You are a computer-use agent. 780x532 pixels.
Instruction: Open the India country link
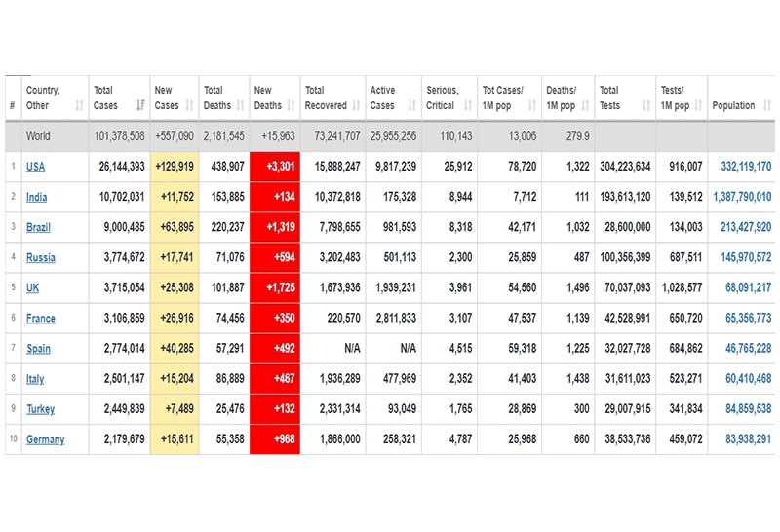pyautogui.click(x=36, y=197)
